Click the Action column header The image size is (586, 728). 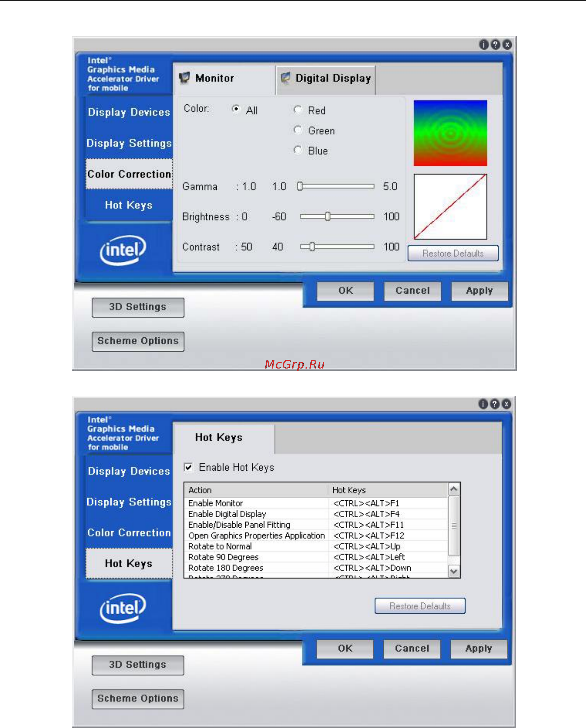[x=256, y=490]
